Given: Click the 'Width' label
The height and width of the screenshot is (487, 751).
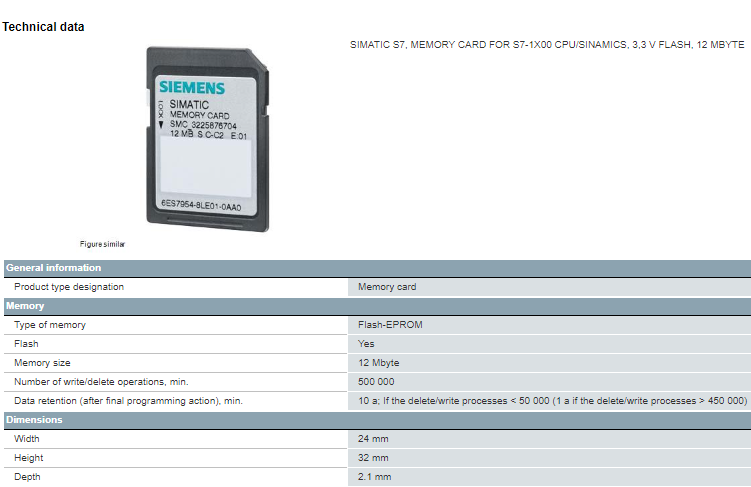Looking at the screenshot, I should click(x=27, y=439).
